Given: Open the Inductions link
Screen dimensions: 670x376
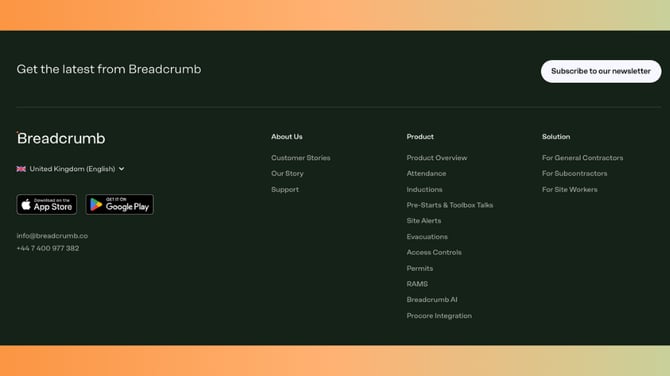Looking at the screenshot, I should coord(424,189).
